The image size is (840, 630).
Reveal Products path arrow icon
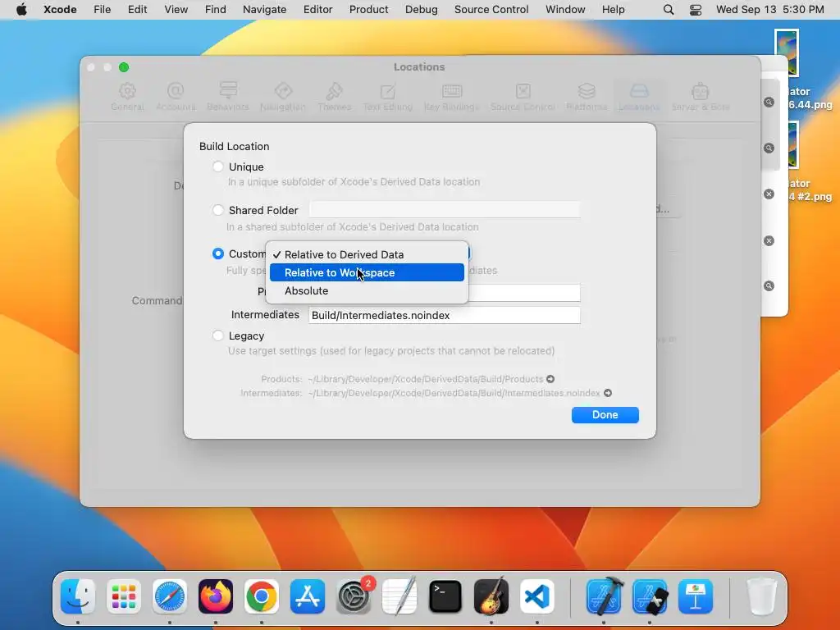[550, 379]
